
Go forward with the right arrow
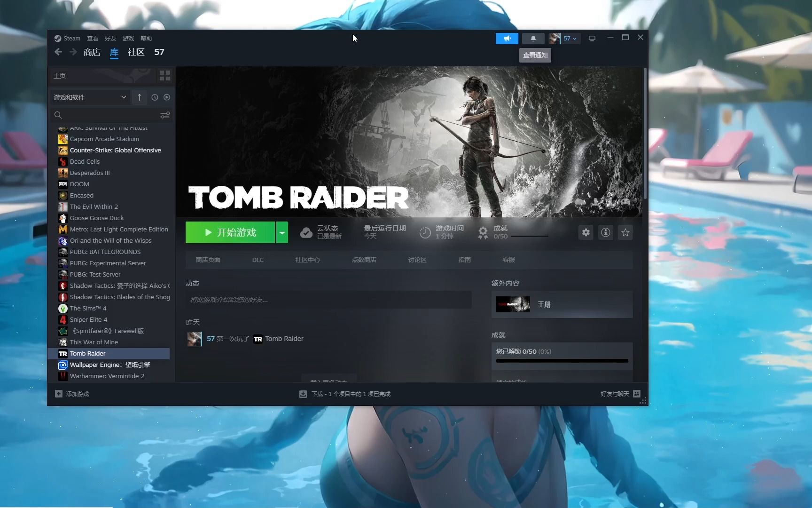click(x=73, y=52)
